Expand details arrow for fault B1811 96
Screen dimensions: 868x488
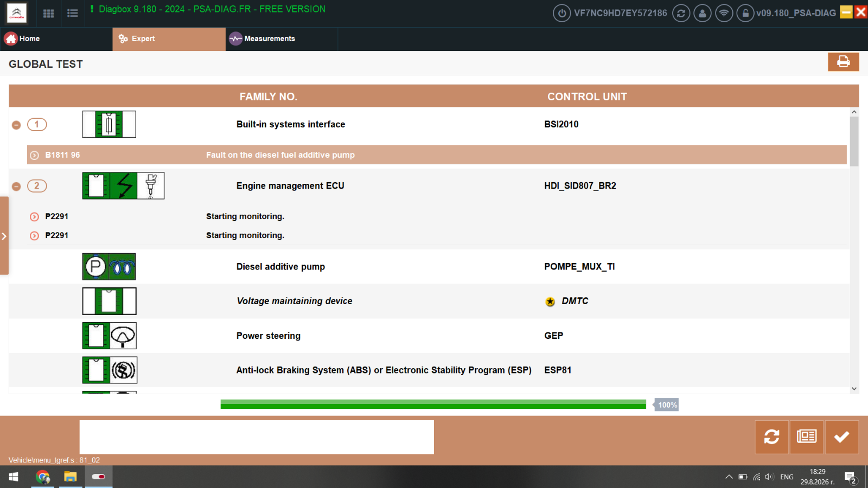pyautogui.click(x=34, y=156)
